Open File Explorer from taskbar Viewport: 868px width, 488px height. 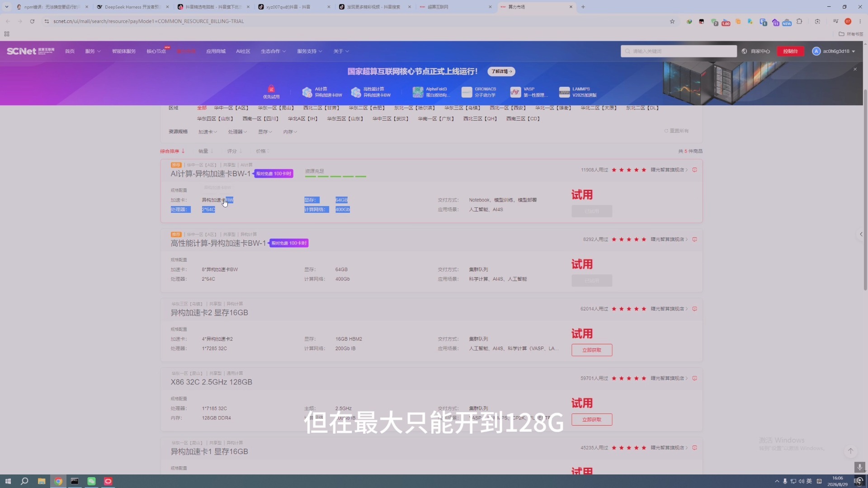[41, 481]
